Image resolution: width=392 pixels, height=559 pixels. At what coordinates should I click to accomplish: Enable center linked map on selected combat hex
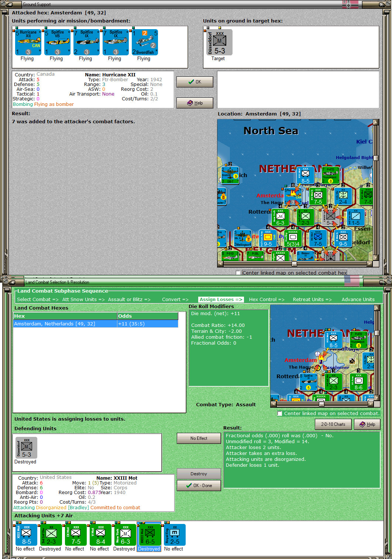coord(238,273)
